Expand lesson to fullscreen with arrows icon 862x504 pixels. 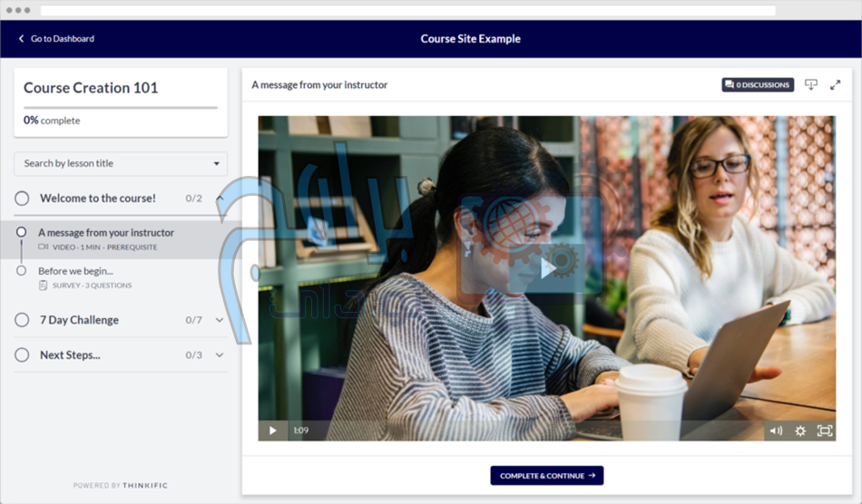coord(836,84)
